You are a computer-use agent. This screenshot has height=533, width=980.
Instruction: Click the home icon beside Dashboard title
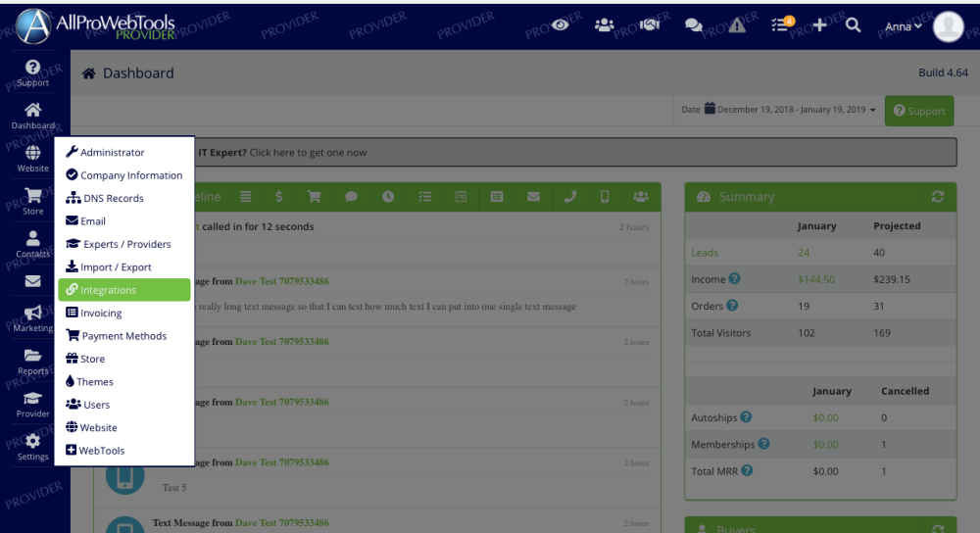(89, 73)
